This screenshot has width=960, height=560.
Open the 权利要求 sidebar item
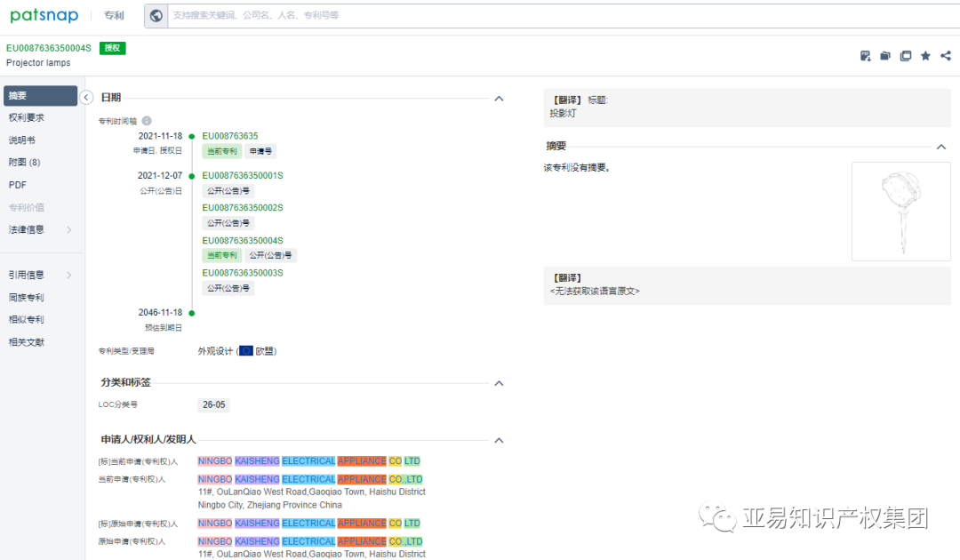point(27,117)
